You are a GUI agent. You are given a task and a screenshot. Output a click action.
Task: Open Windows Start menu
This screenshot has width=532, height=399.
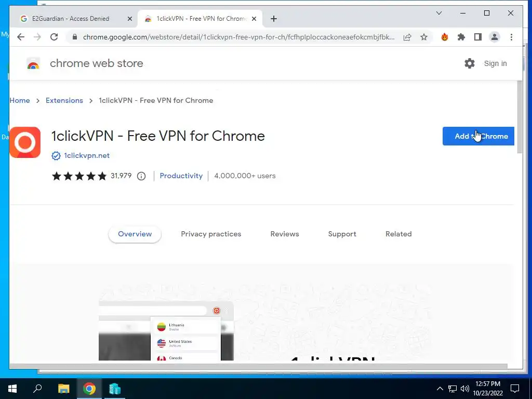[12, 389]
